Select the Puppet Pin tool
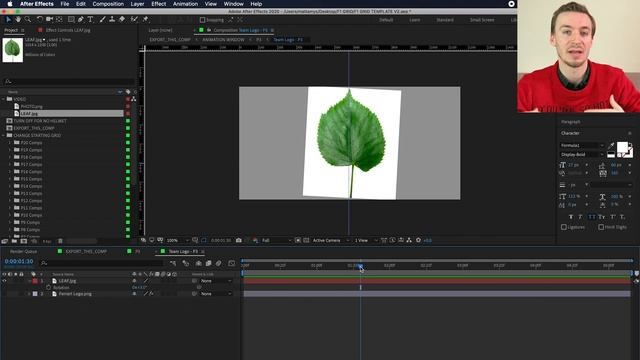Screen dimensions: 640x360 [x=145, y=19]
